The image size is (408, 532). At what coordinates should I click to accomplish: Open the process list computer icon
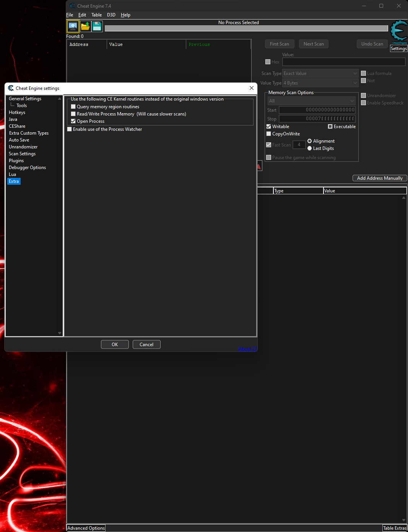73,26
